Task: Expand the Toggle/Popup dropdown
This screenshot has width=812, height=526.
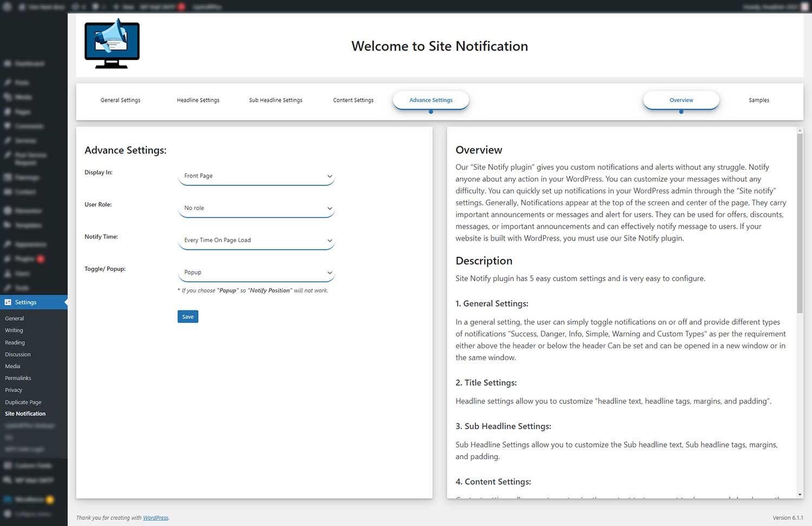Action: (x=256, y=272)
